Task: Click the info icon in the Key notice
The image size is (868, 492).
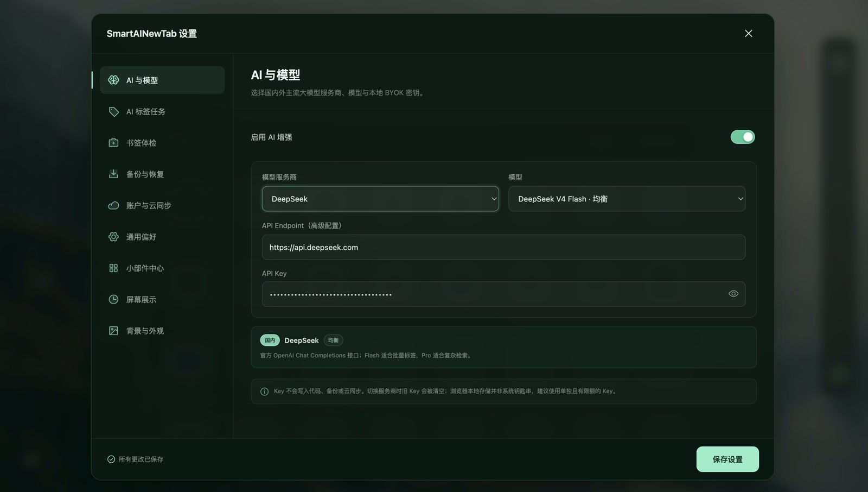Action: pyautogui.click(x=265, y=392)
